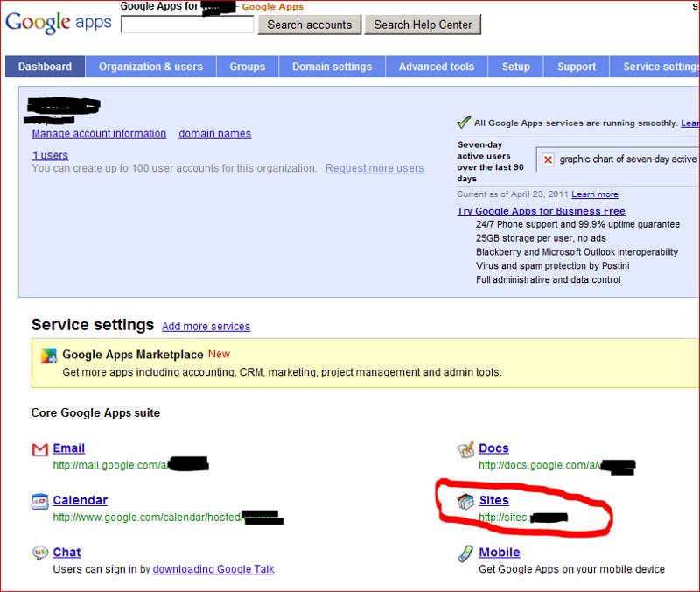700x592 pixels.
Task: Click 'Core Google Apps suite' heading
Action: tap(95, 412)
